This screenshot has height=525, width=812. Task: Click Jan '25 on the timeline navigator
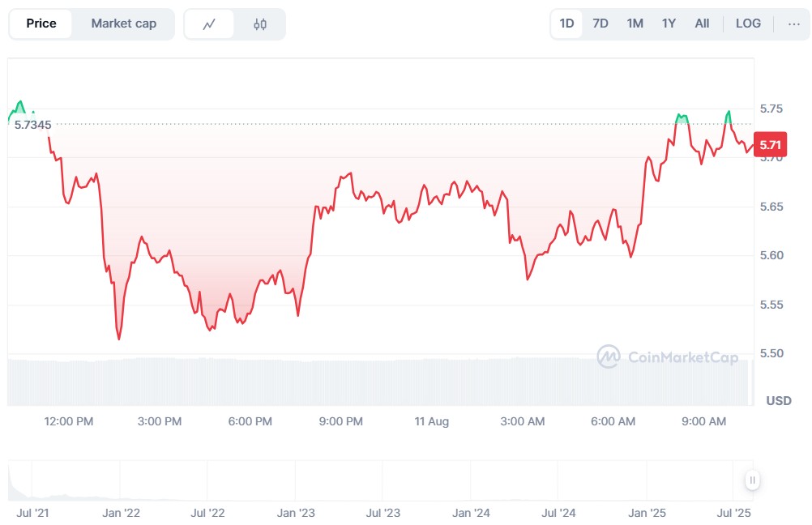pyautogui.click(x=647, y=513)
